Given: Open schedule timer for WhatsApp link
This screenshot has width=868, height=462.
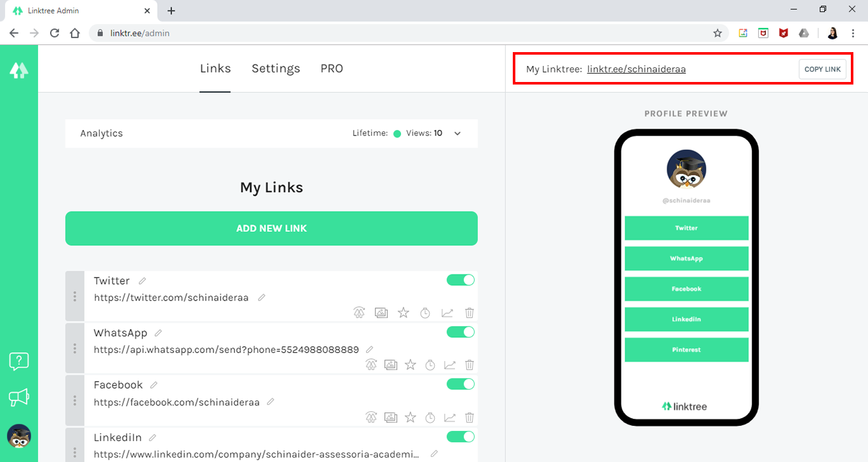Looking at the screenshot, I should coord(430,365).
